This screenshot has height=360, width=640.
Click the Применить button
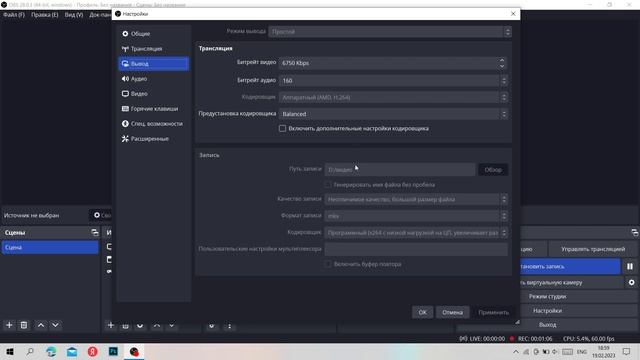(x=493, y=312)
